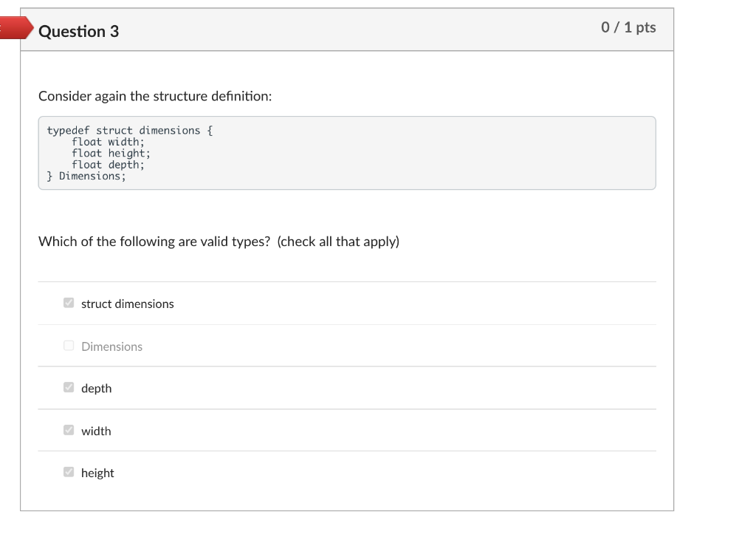Click the "depth" answer label text
This screenshot has width=756, height=537.
pos(96,389)
